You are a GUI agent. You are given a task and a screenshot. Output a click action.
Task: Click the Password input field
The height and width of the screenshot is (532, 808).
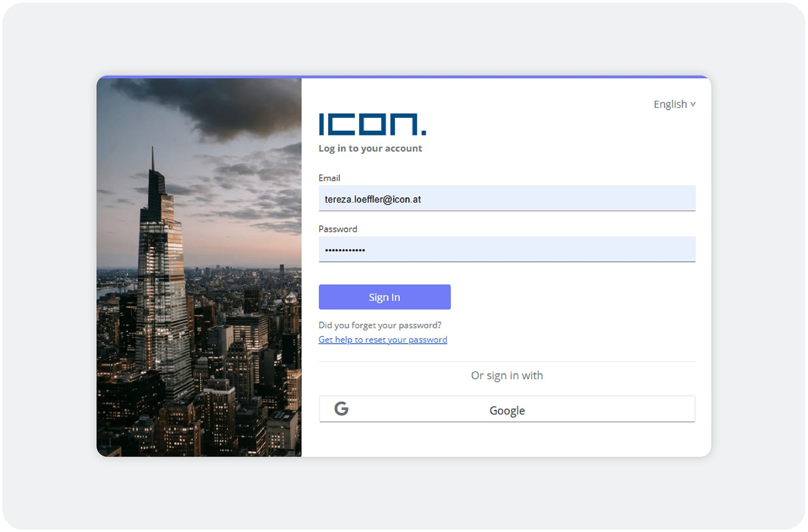click(x=507, y=249)
